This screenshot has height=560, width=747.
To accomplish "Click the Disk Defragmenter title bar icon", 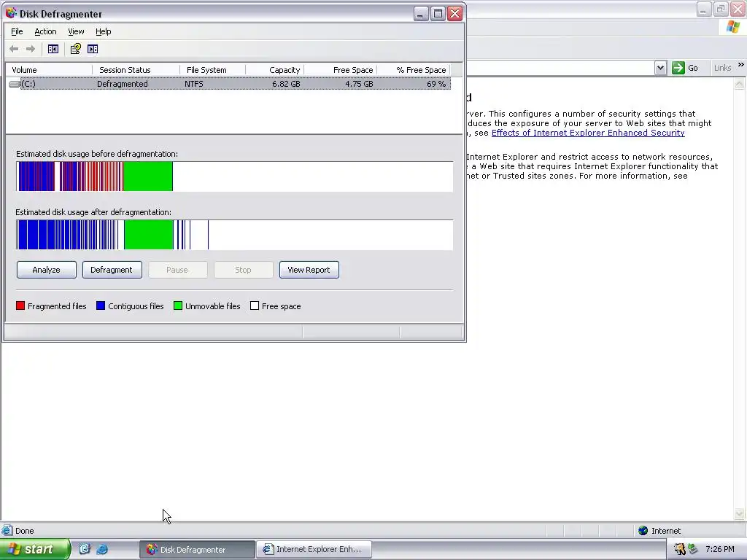I will pyautogui.click(x=11, y=13).
